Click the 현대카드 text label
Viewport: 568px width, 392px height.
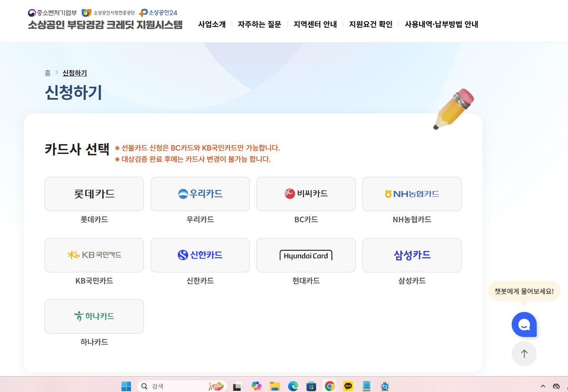[306, 281]
